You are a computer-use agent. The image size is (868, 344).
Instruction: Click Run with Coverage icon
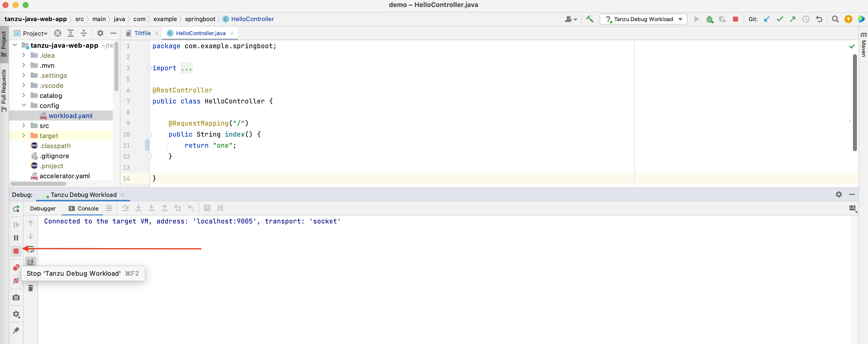722,19
